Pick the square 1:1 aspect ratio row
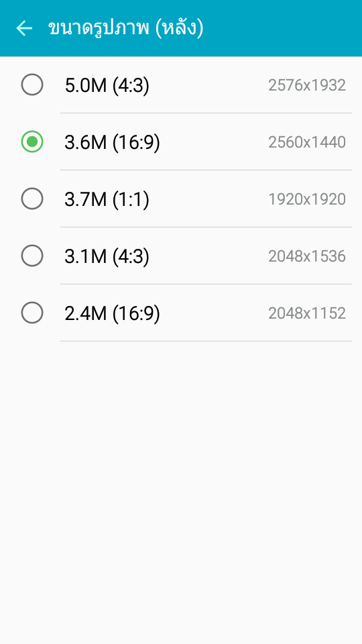The width and height of the screenshot is (362, 644). pos(181,199)
